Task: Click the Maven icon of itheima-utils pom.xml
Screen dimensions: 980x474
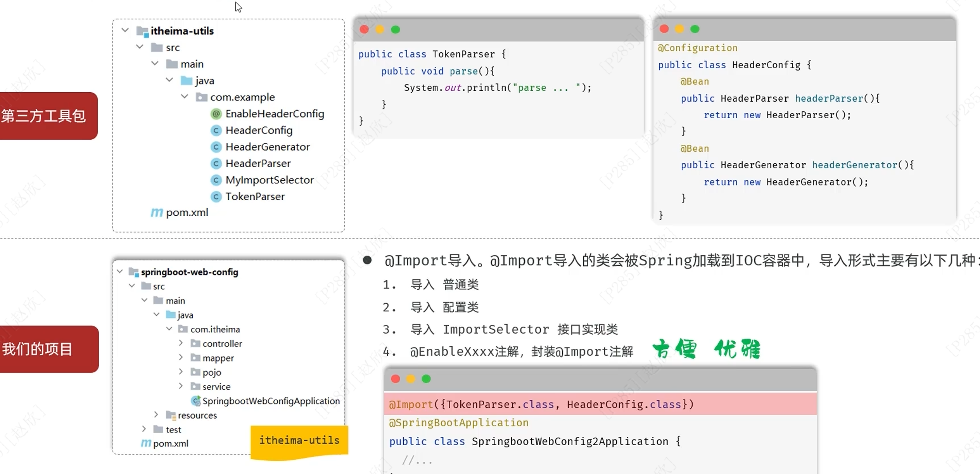Action: point(157,213)
